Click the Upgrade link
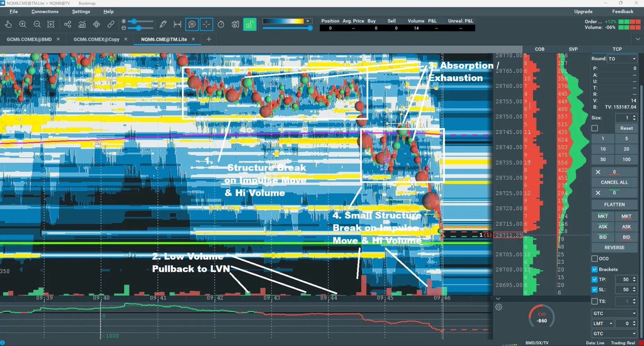The height and width of the screenshot is (346, 644). pyautogui.click(x=583, y=11)
